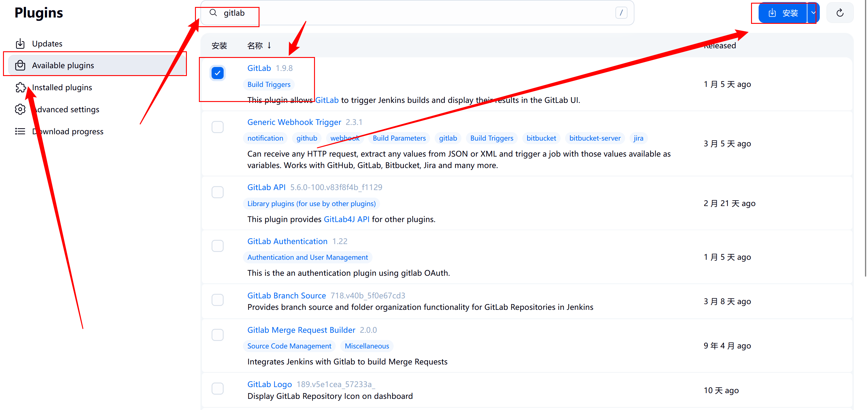Click the slash shortcut hint icon
Screen dimensions: 868x410
pyautogui.click(x=621, y=13)
